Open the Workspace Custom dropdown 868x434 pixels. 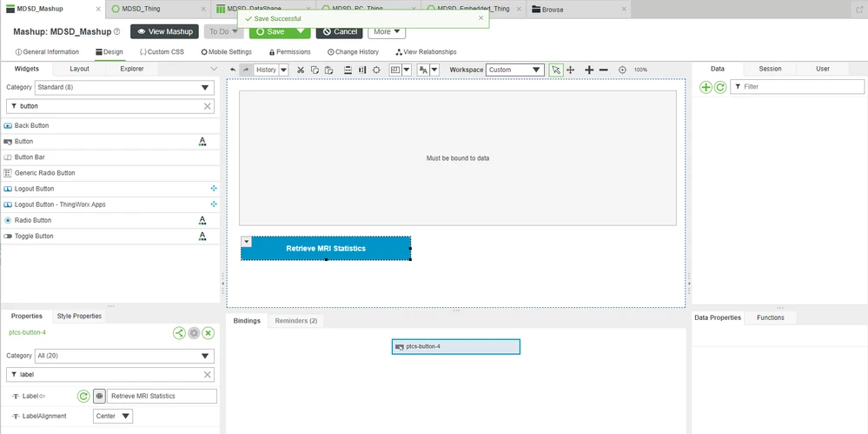point(515,70)
